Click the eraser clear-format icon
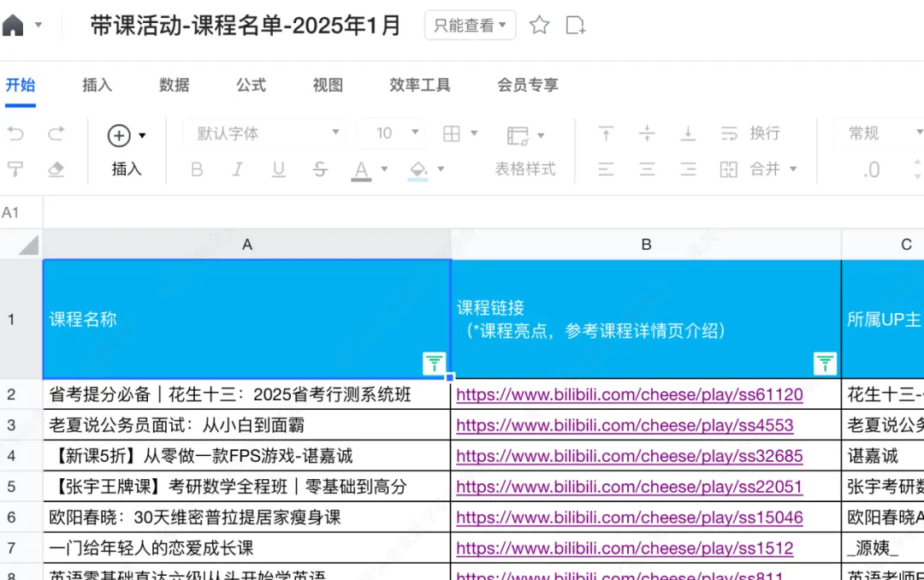 click(x=56, y=169)
